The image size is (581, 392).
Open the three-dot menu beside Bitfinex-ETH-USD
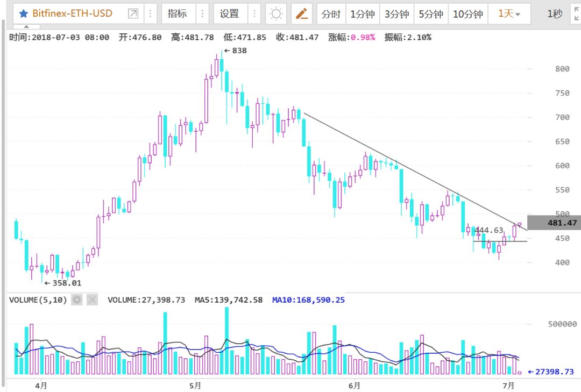(x=150, y=13)
